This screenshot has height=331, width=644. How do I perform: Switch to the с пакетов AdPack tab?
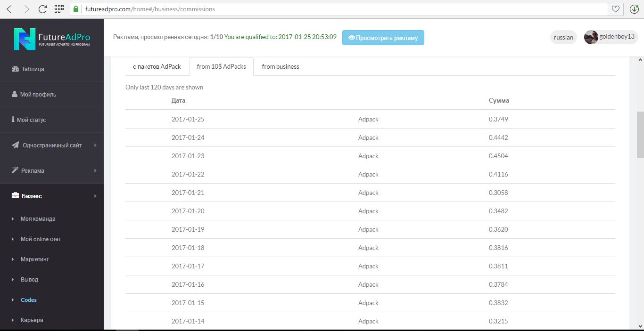157,66
